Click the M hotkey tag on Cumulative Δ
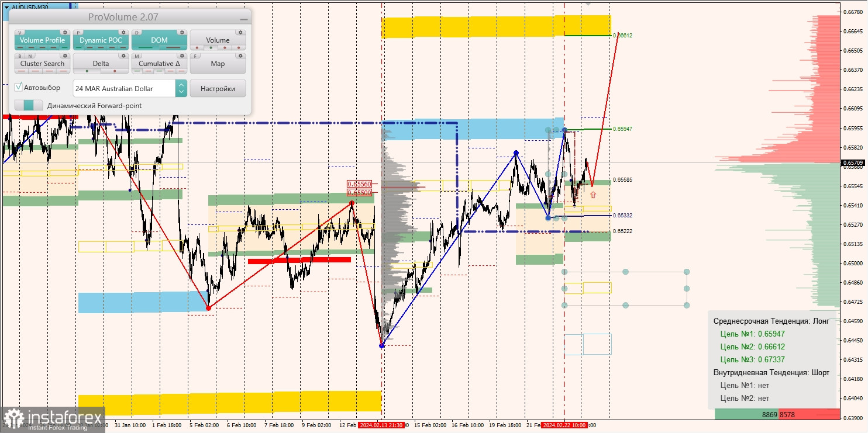Viewport: 868px width, 433px height. coord(138,56)
